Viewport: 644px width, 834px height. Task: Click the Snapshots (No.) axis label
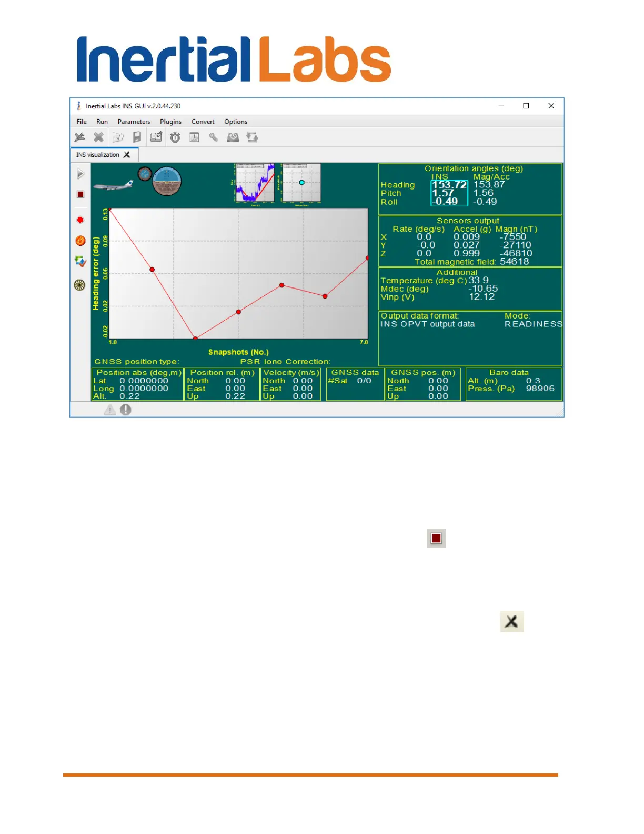[x=238, y=352]
